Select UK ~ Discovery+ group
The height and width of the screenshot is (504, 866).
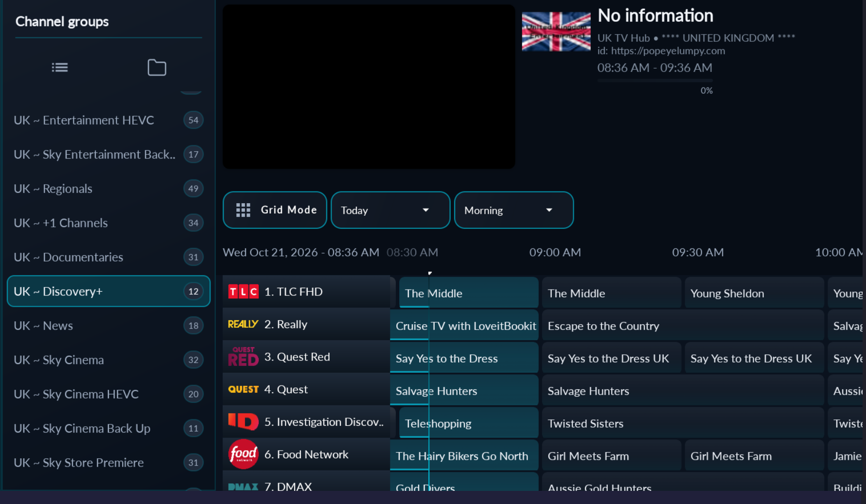(x=108, y=291)
